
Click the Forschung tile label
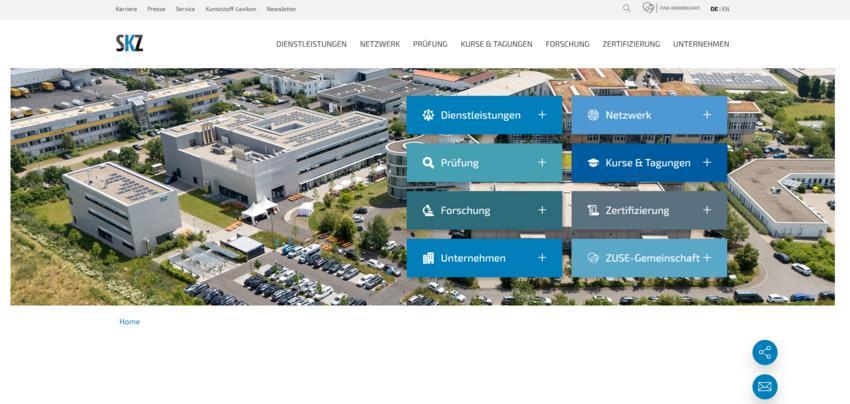466,210
